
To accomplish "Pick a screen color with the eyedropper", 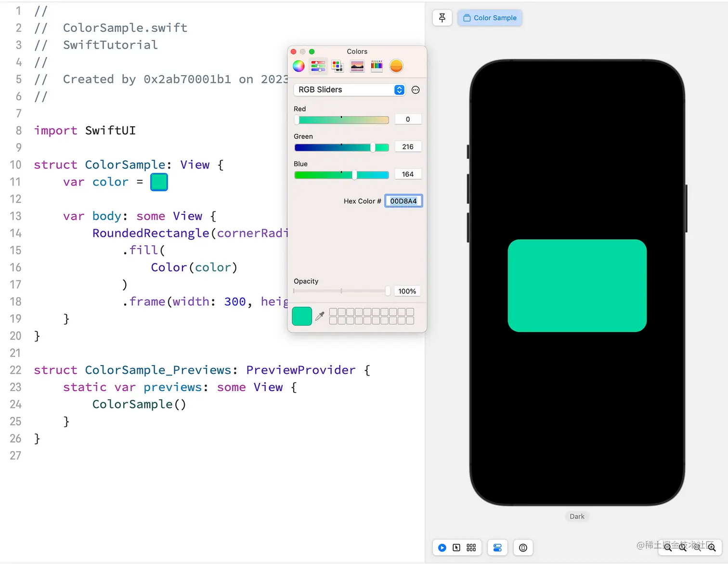I will coord(320,316).
